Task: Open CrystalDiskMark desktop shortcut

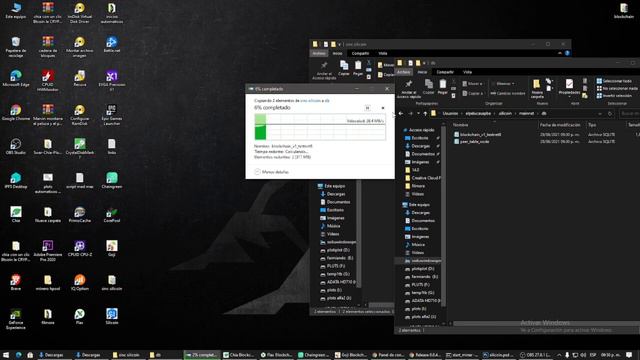Action: [x=80, y=149]
